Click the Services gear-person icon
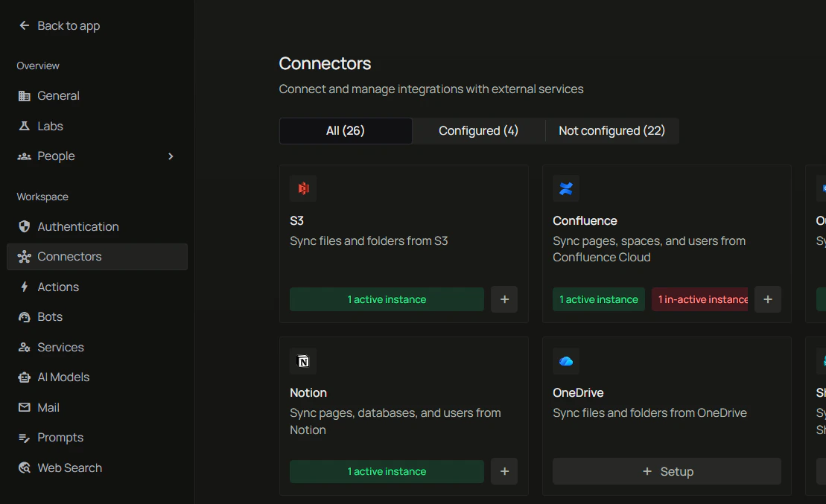Screen dimensions: 826x504 (25, 347)
